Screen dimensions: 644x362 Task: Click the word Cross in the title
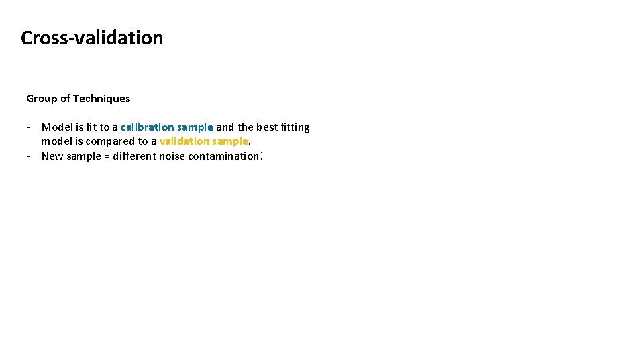(44, 38)
